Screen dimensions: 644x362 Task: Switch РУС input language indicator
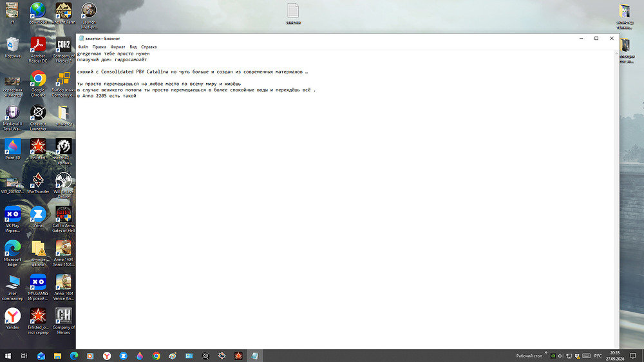coord(598,356)
